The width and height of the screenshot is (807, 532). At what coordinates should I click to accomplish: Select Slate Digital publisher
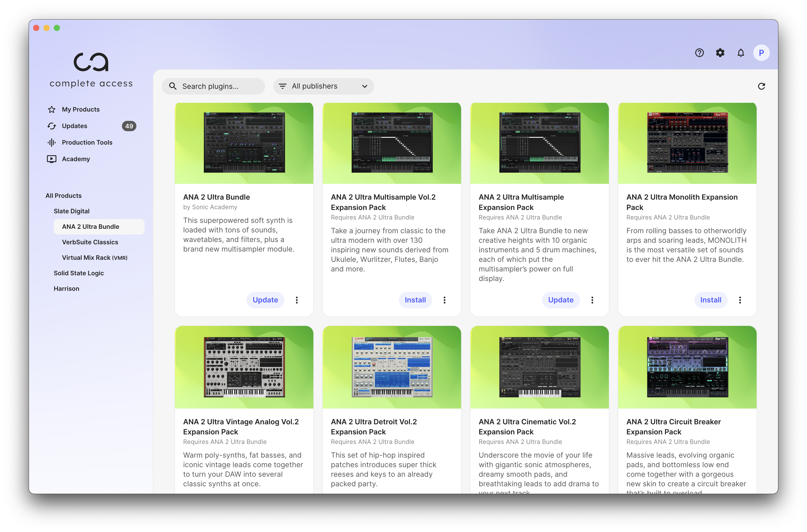71,211
